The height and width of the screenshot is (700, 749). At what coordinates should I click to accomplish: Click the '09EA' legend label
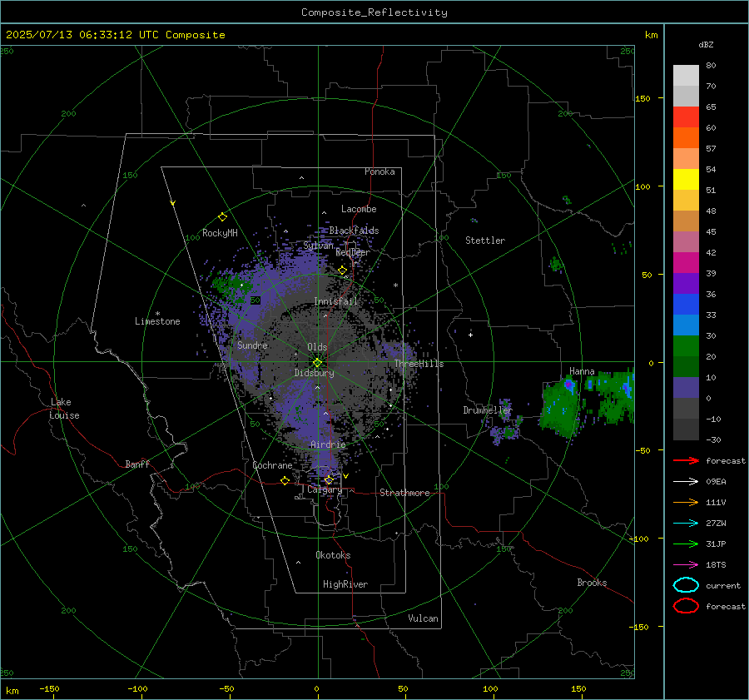716,482
